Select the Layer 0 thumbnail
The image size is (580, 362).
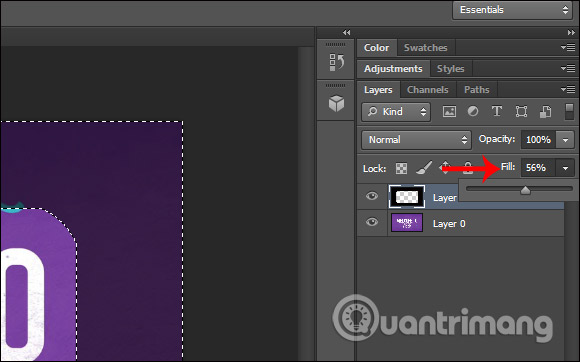click(407, 223)
